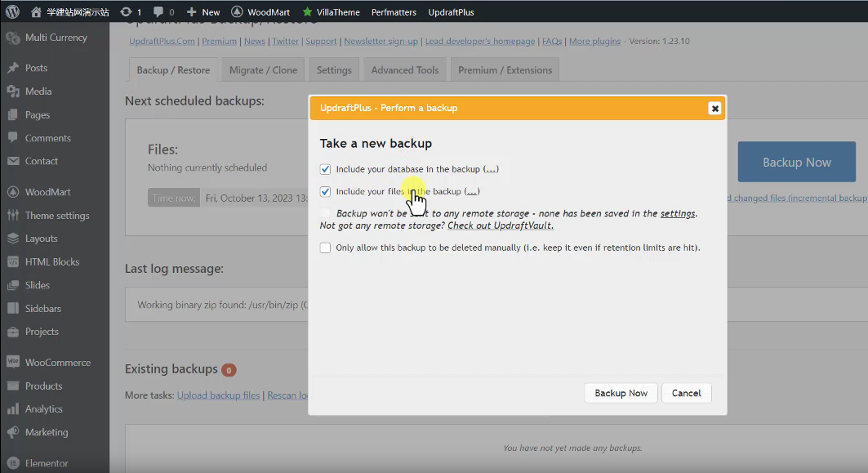Viewport: 868px width, 473px height.
Task: Open the News link
Action: tap(255, 41)
